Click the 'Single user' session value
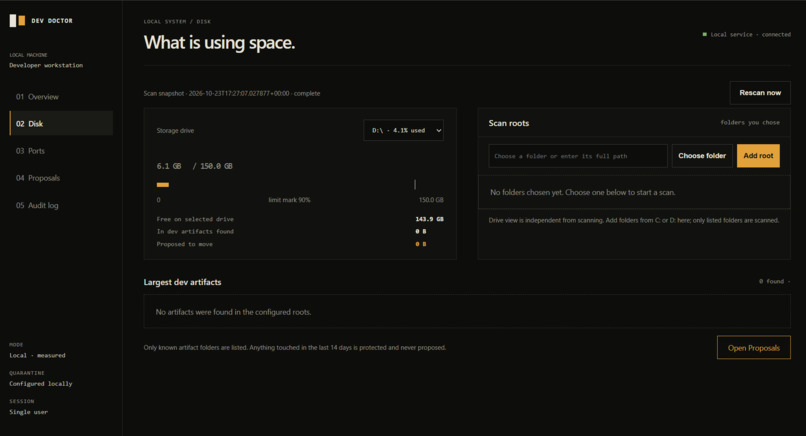This screenshot has width=806, height=436. 28,412
